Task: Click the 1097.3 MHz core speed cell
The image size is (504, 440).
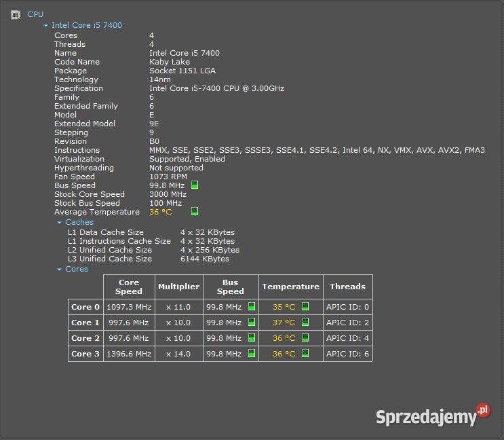Action: (129, 307)
